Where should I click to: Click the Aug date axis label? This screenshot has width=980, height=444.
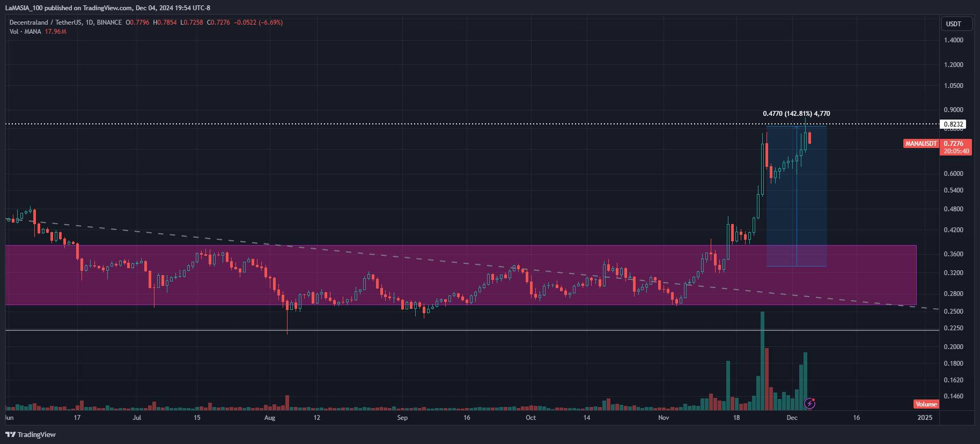[x=270, y=418]
